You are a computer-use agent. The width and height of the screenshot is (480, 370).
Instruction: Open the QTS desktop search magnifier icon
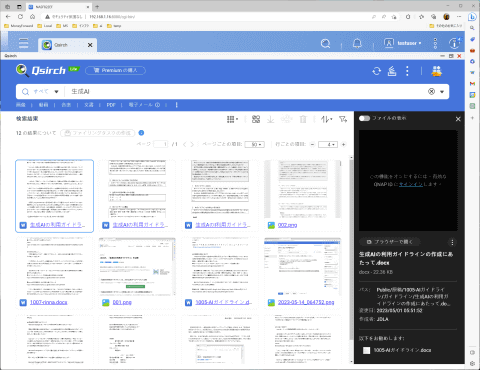[x=325, y=43]
